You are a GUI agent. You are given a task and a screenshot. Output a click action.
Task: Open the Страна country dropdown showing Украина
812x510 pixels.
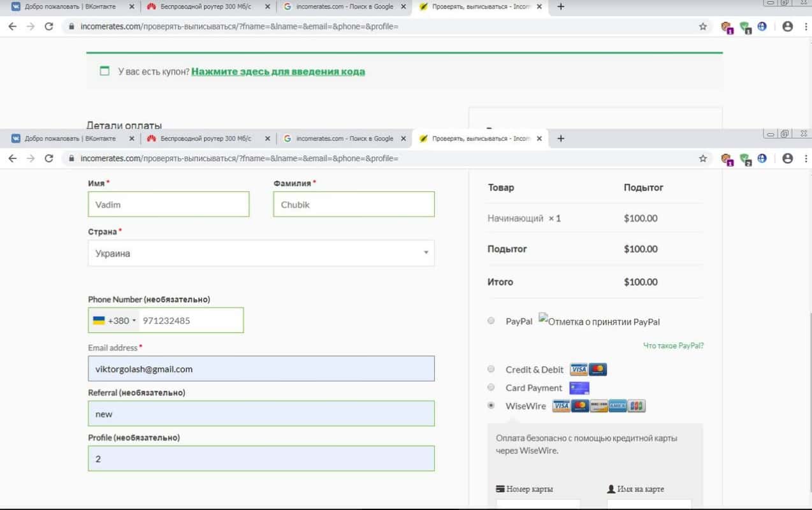click(261, 253)
